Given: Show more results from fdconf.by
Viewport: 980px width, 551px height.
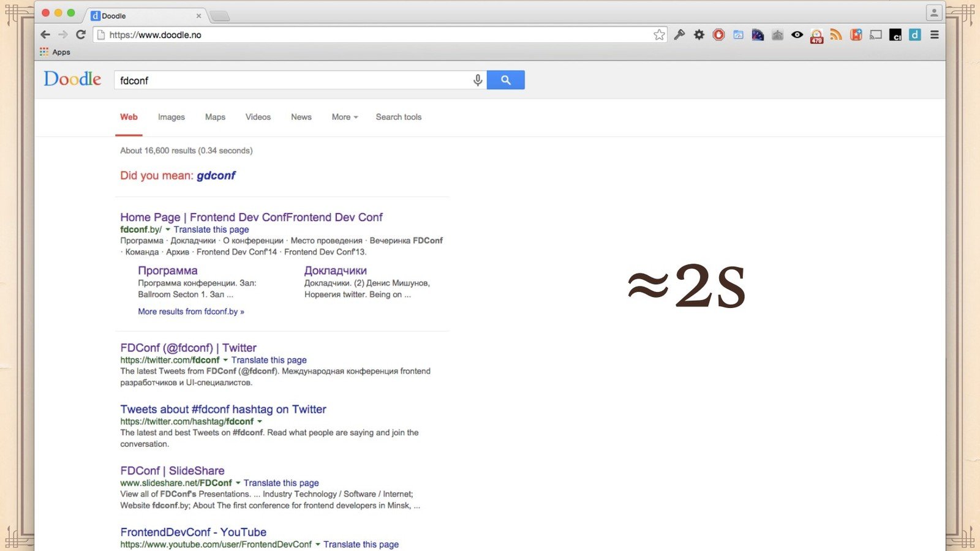Looking at the screenshot, I should 191,312.
